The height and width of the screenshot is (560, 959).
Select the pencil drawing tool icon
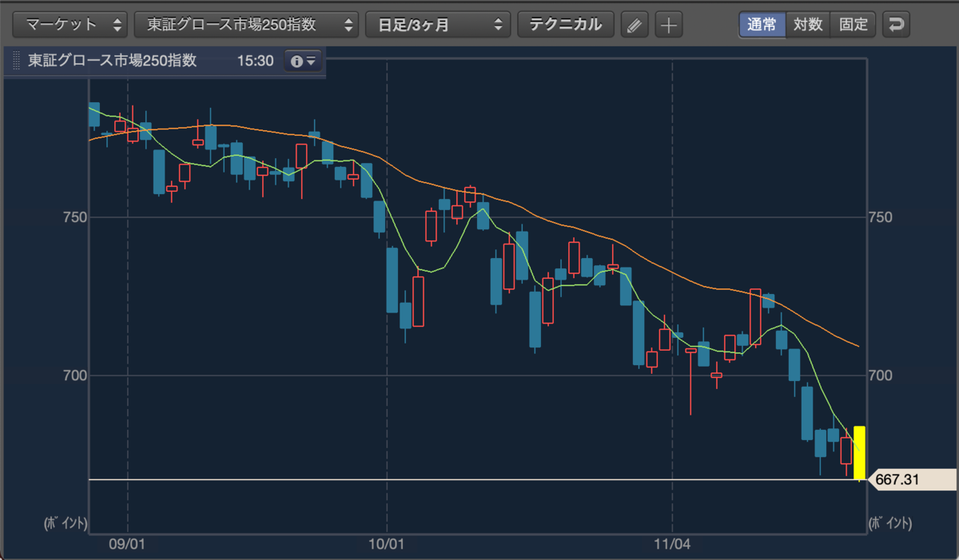pos(635,25)
